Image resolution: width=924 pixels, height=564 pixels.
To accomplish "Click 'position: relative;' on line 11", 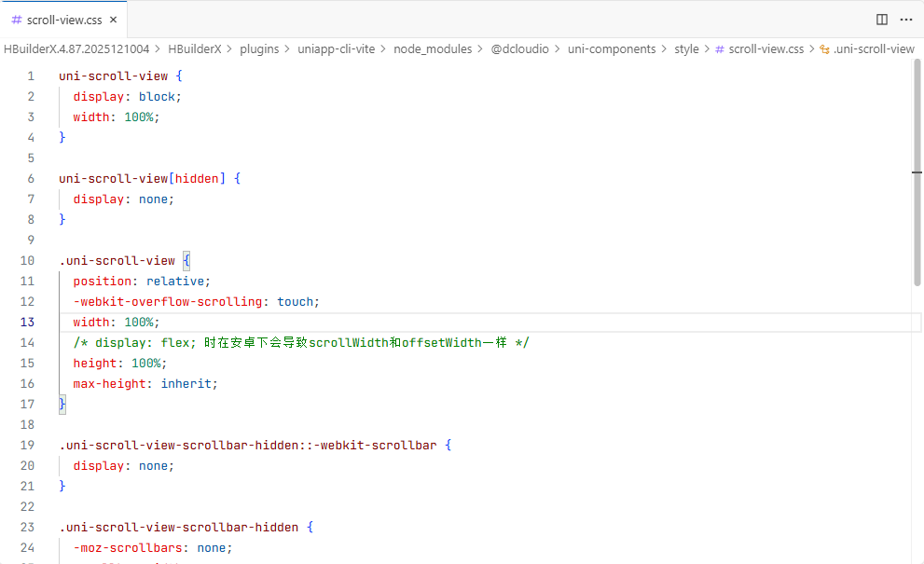I will [x=142, y=282].
